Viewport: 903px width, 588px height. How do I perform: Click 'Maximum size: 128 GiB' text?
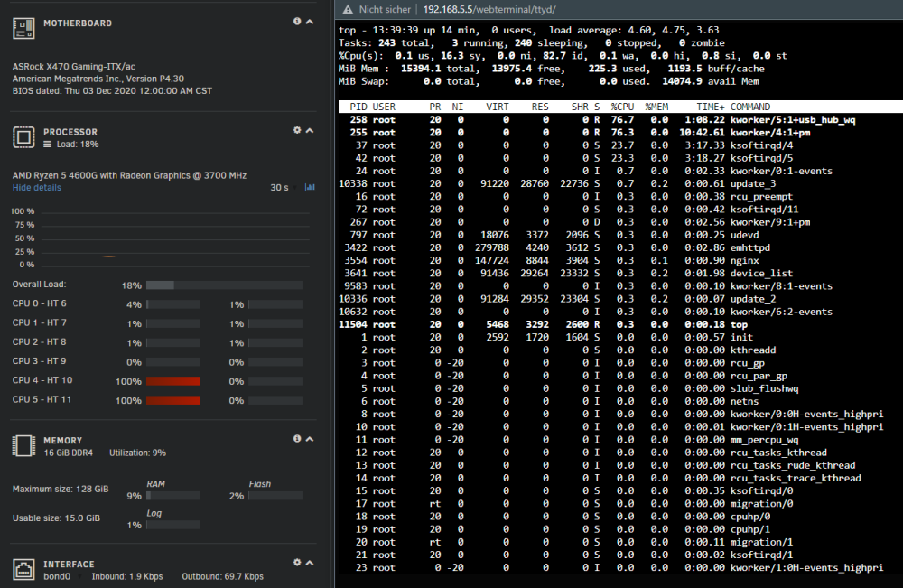[x=61, y=489]
